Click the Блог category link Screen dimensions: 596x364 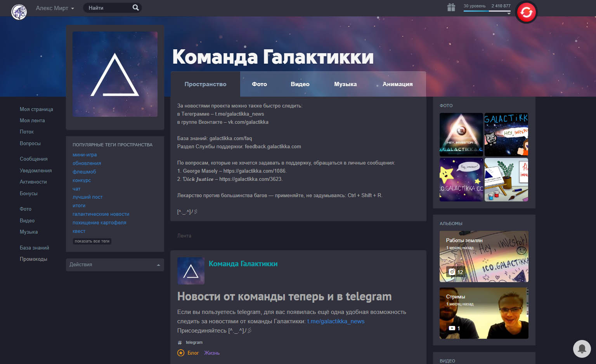[x=193, y=353]
